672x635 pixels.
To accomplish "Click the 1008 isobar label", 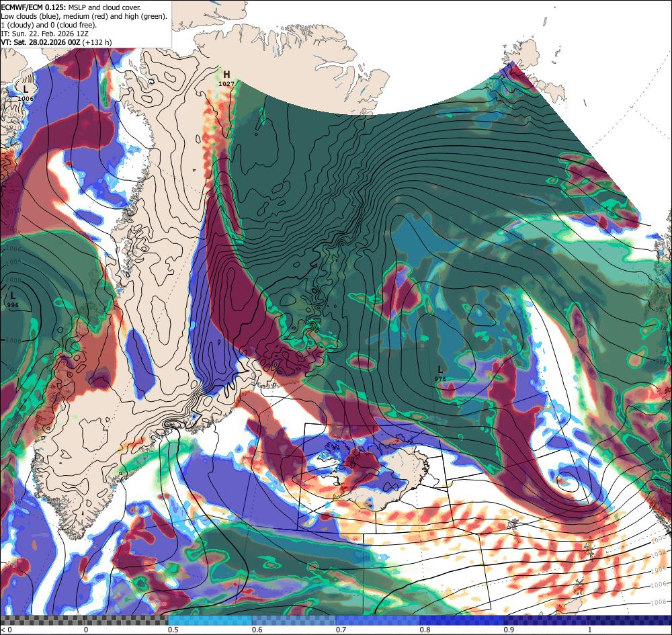I will (x=659, y=602).
